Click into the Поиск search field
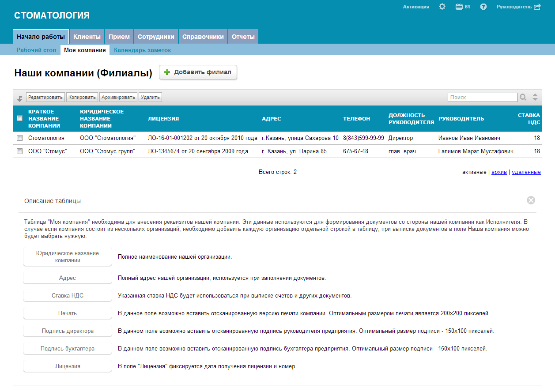 (x=482, y=98)
